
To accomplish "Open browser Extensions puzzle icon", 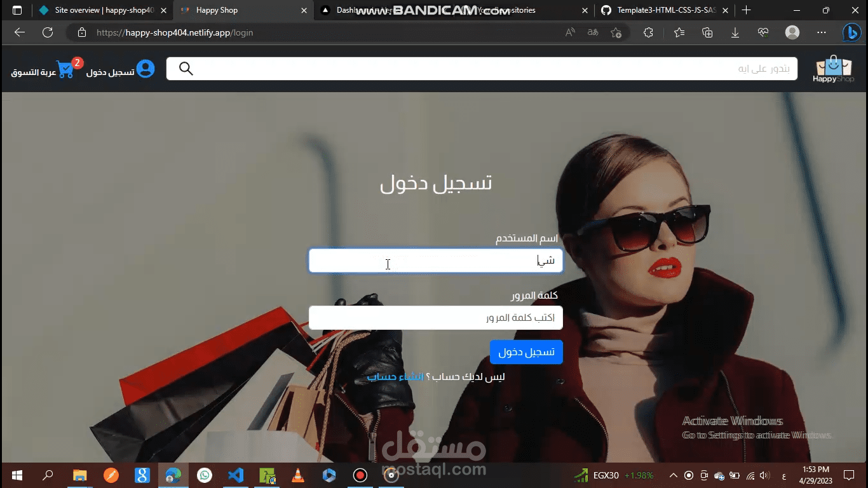I will (648, 32).
